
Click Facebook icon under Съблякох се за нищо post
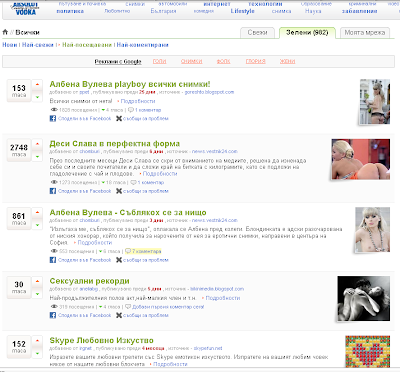coord(53,260)
